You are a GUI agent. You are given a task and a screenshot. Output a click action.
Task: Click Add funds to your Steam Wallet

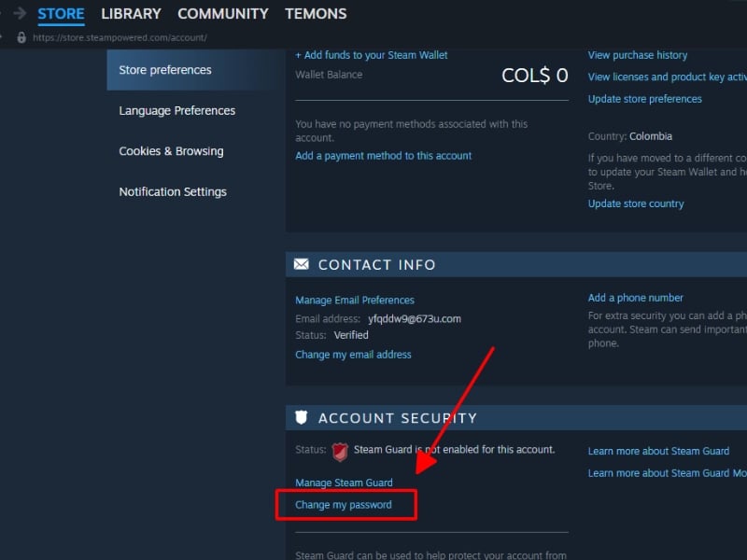[x=372, y=55]
